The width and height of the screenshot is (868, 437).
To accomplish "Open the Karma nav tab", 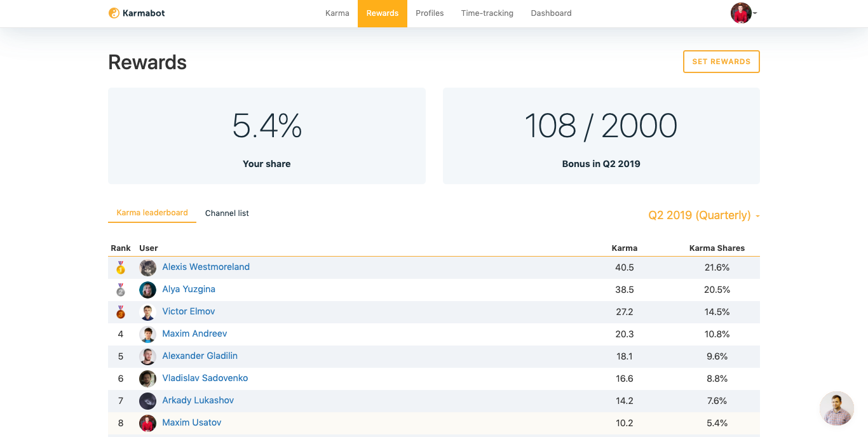I will point(337,13).
